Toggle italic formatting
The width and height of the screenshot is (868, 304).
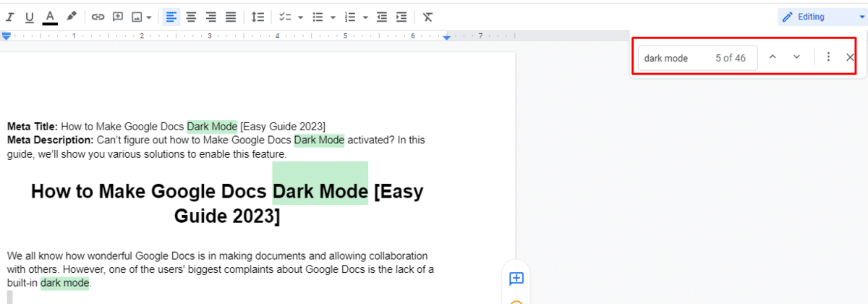(x=10, y=17)
